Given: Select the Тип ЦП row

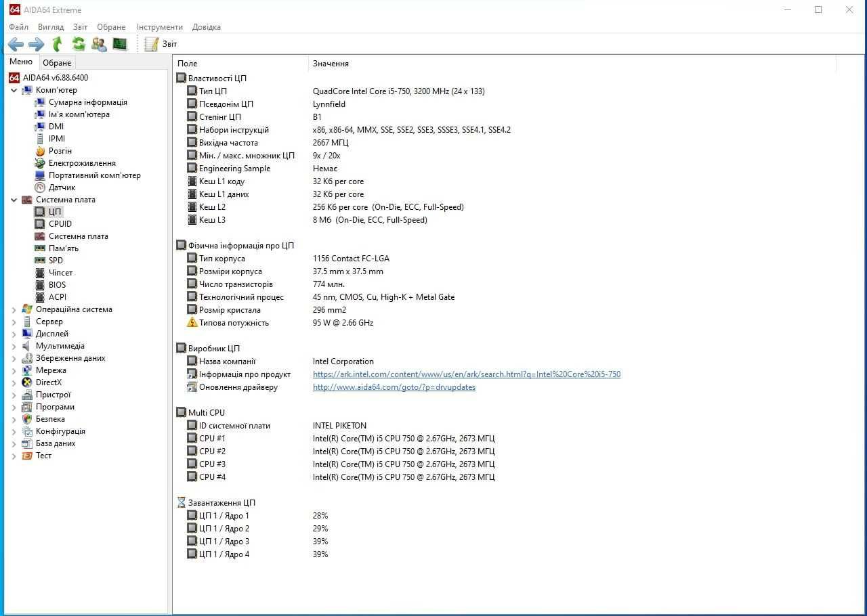Looking at the screenshot, I should (x=505, y=91).
